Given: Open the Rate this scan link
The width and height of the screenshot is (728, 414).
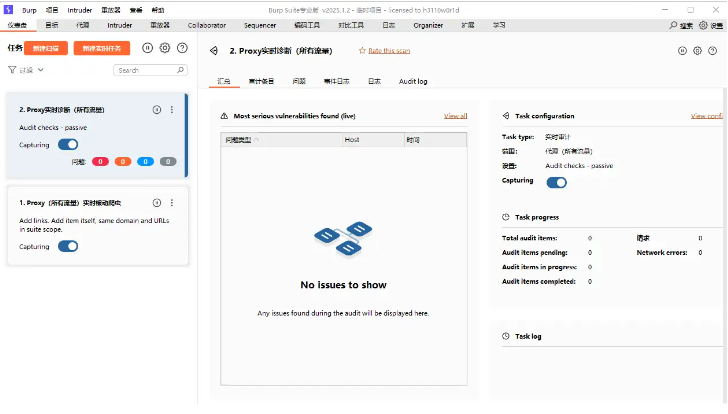Looking at the screenshot, I should 389,51.
